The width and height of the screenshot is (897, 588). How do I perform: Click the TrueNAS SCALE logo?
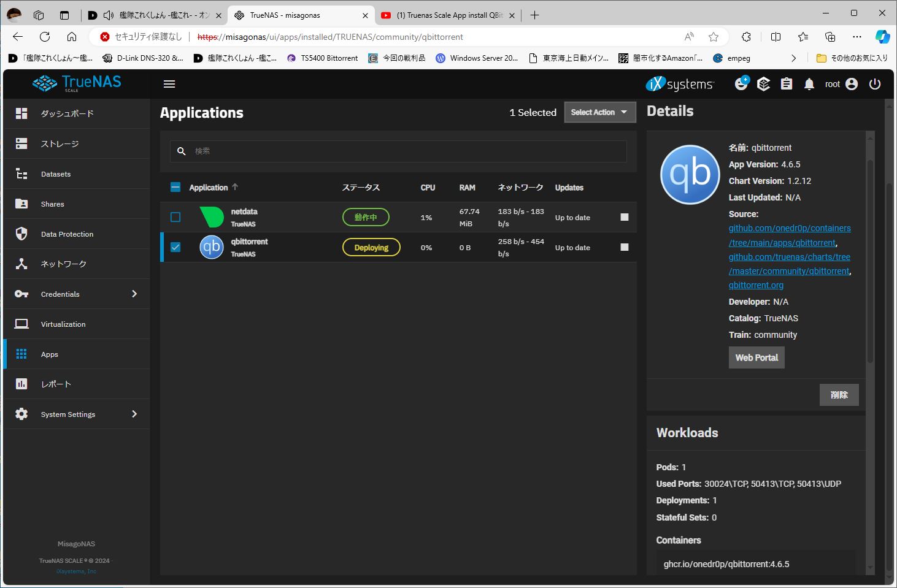[77, 83]
